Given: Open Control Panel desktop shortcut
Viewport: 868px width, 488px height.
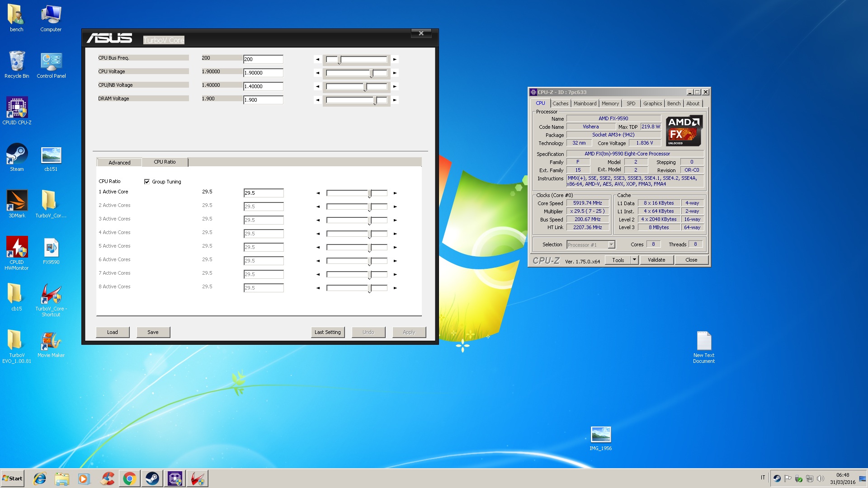Looking at the screenshot, I should click(51, 65).
